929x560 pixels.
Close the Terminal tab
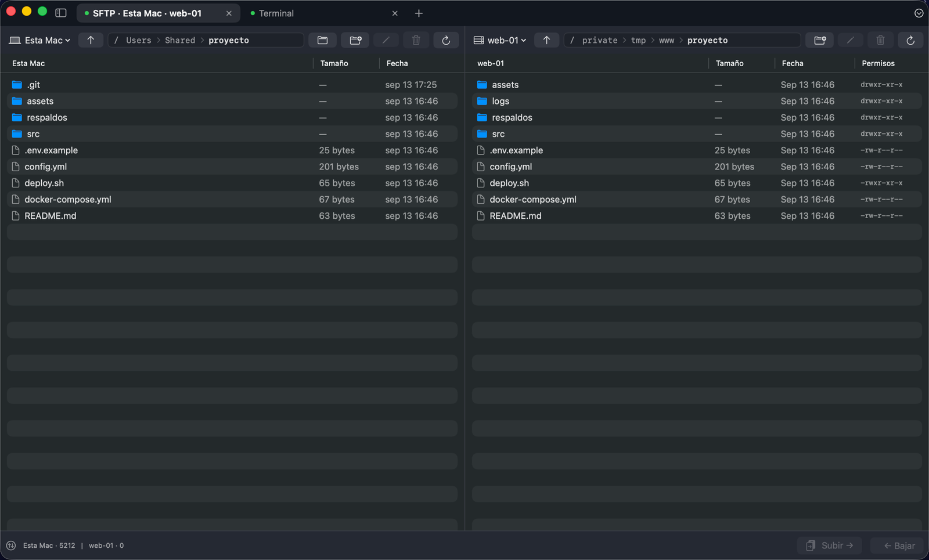(395, 13)
